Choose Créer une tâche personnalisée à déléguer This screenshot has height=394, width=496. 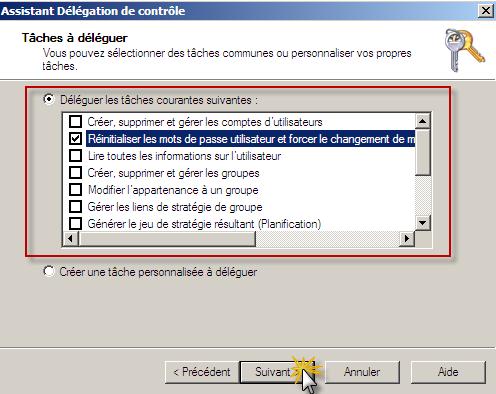[x=49, y=271]
